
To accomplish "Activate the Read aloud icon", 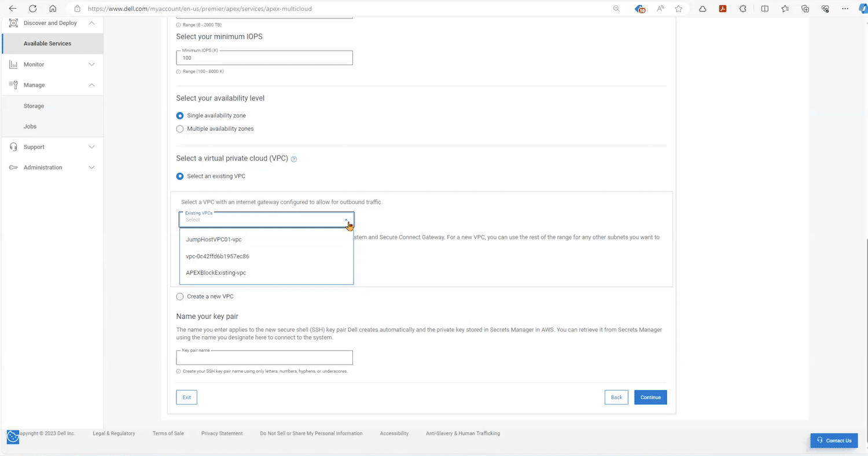I will (x=660, y=9).
